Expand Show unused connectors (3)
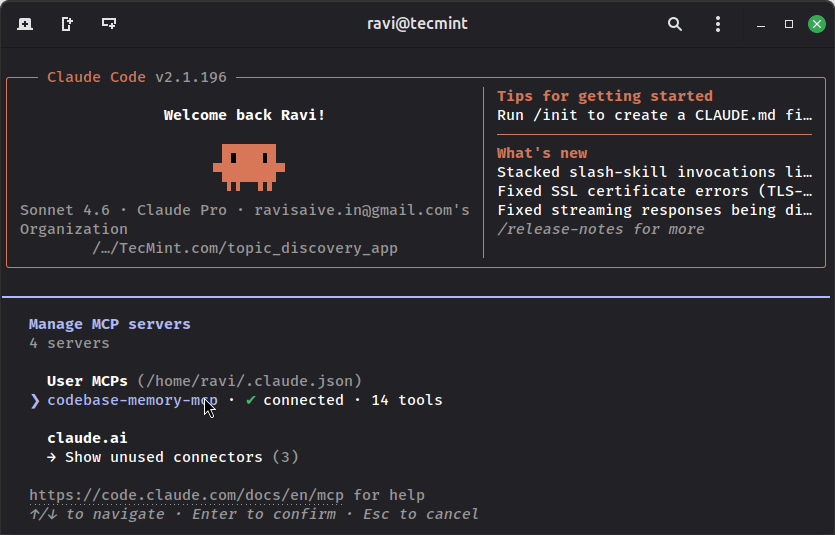The image size is (835, 535). [x=181, y=457]
